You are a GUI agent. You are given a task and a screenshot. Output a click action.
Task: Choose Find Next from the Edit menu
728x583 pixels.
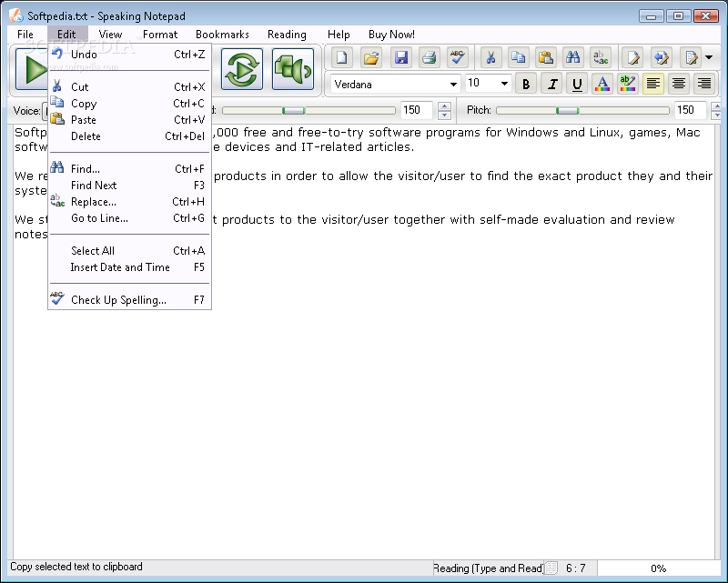pyautogui.click(x=129, y=186)
